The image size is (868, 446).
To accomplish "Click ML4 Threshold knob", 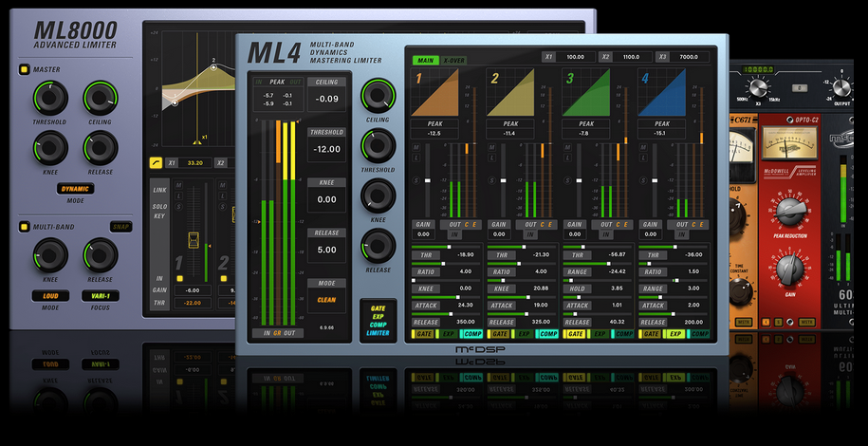I will coord(379,146).
